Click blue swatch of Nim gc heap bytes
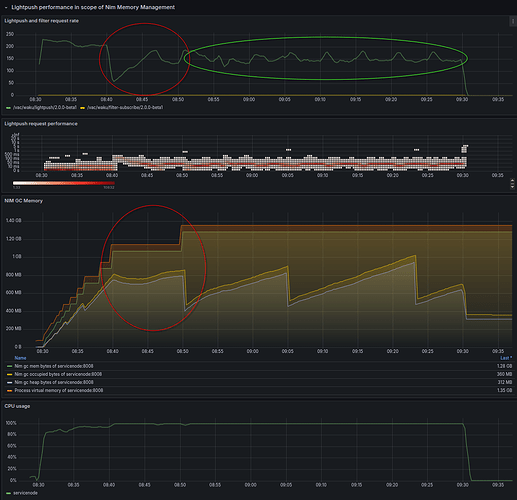Image resolution: width=517 pixels, height=500 pixels. pyautogui.click(x=9, y=382)
